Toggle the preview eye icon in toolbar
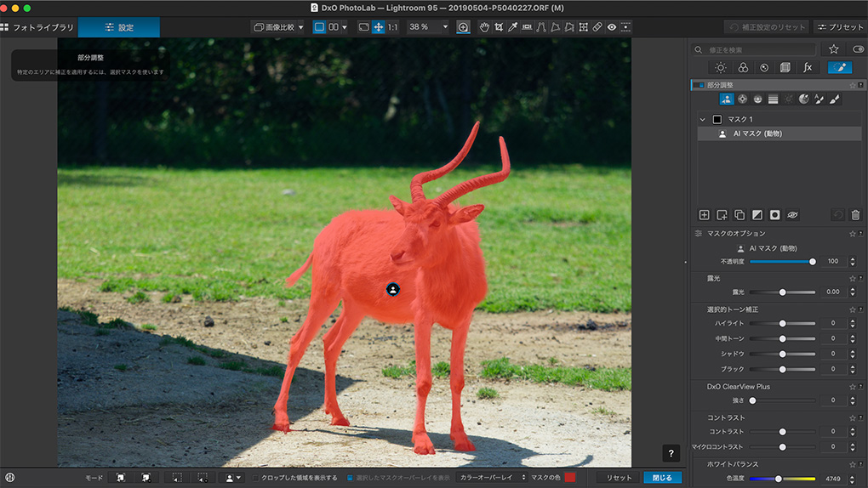 pyautogui.click(x=612, y=27)
